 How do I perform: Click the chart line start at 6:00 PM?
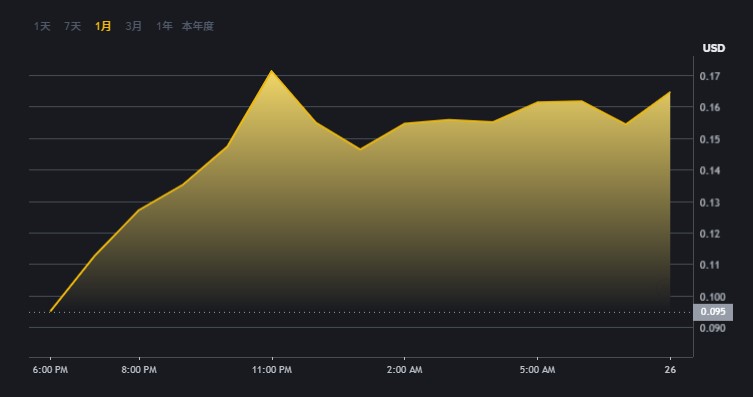[x=50, y=312]
